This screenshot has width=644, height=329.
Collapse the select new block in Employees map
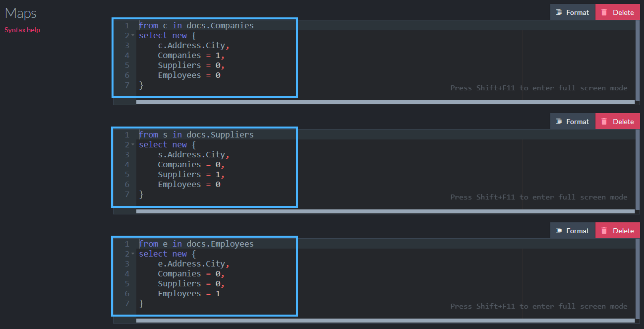click(133, 254)
